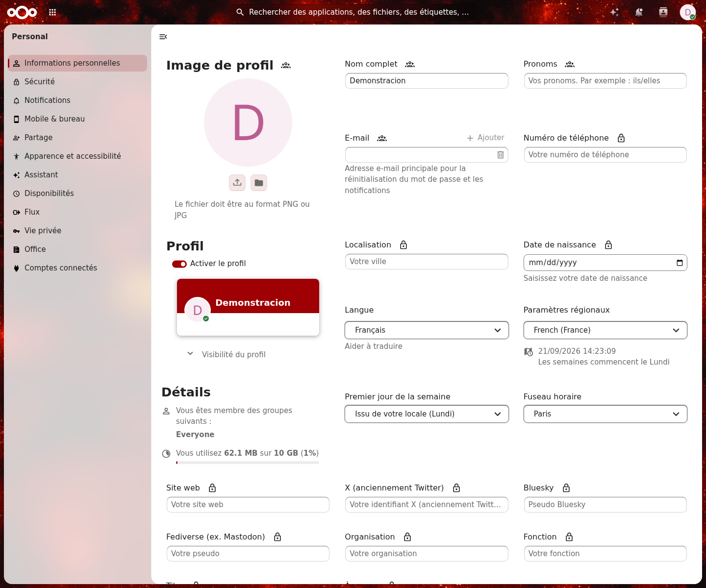Click the Nextcloud logo
706x588 pixels.
pyautogui.click(x=22, y=12)
